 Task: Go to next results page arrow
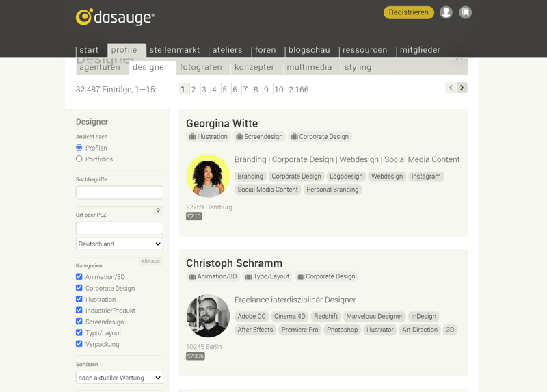coord(462,88)
